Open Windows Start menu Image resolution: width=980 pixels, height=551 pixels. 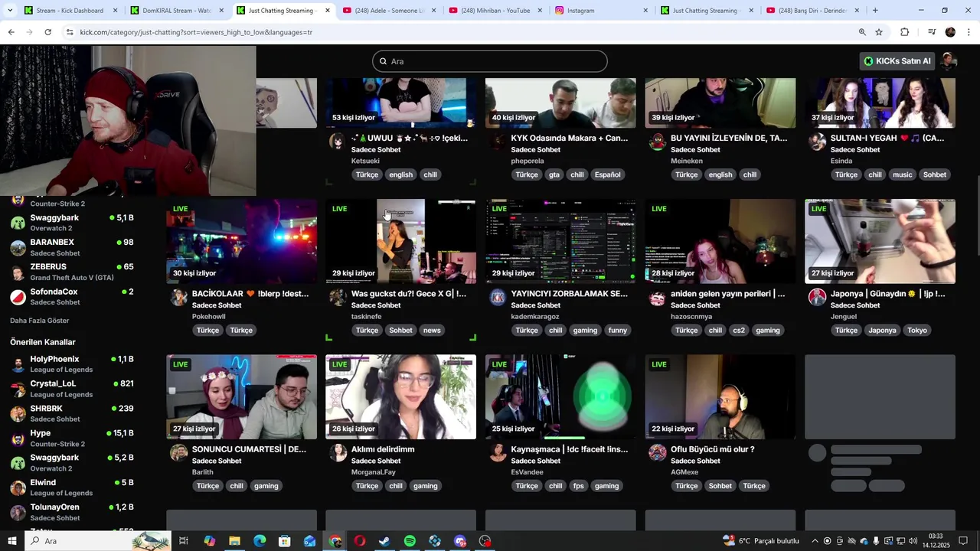pos(12,541)
